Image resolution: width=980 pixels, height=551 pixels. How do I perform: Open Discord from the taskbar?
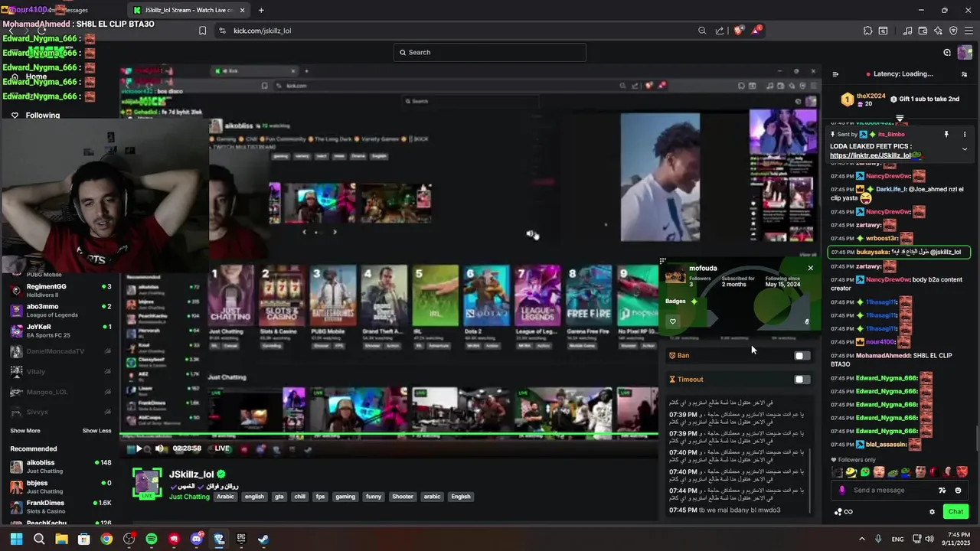tap(197, 539)
